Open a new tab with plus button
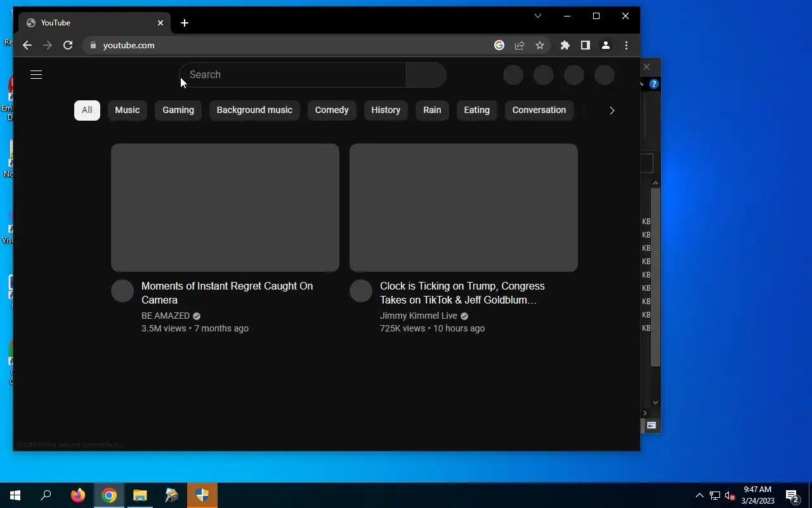 [185, 23]
